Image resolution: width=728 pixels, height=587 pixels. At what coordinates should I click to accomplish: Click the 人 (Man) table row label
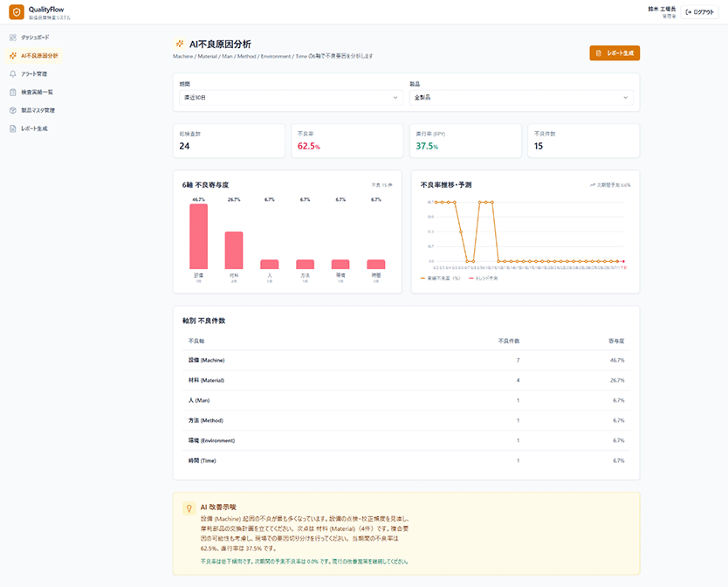(199, 400)
